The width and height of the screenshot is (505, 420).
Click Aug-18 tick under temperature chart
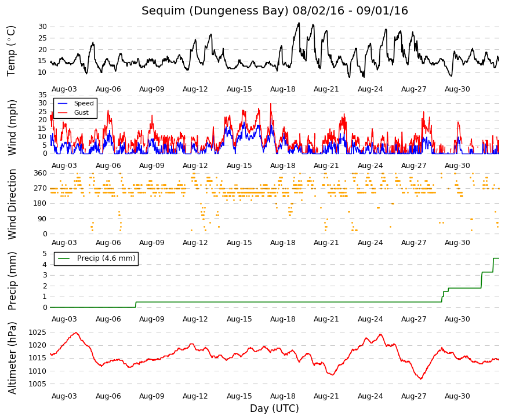click(x=283, y=89)
